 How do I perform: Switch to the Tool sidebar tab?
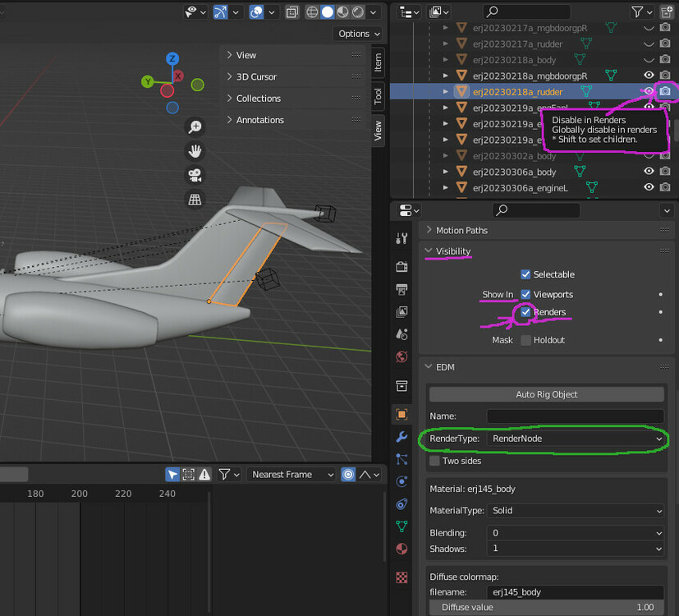pyautogui.click(x=378, y=95)
